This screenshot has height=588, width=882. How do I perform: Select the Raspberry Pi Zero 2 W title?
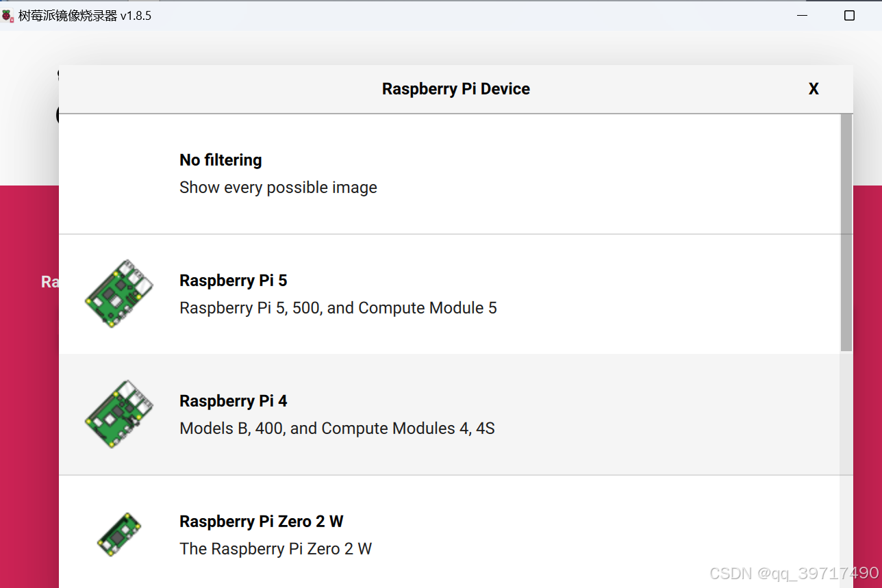pyautogui.click(x=262, y=522)
